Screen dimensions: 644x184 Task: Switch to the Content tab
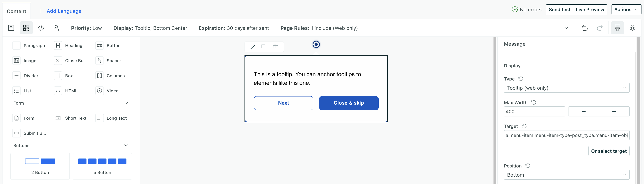click(x=16, y=11)
